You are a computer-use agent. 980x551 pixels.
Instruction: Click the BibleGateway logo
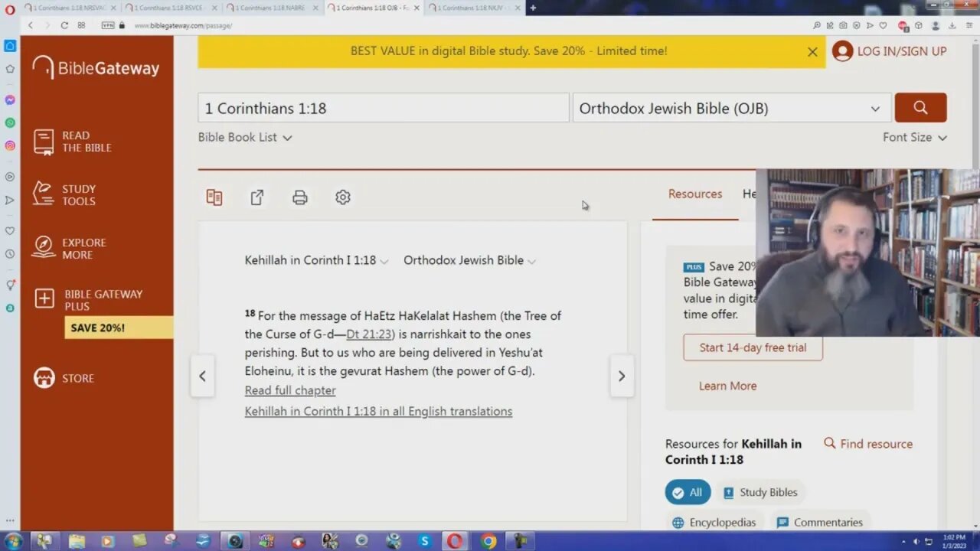click(x=96, y=68)
